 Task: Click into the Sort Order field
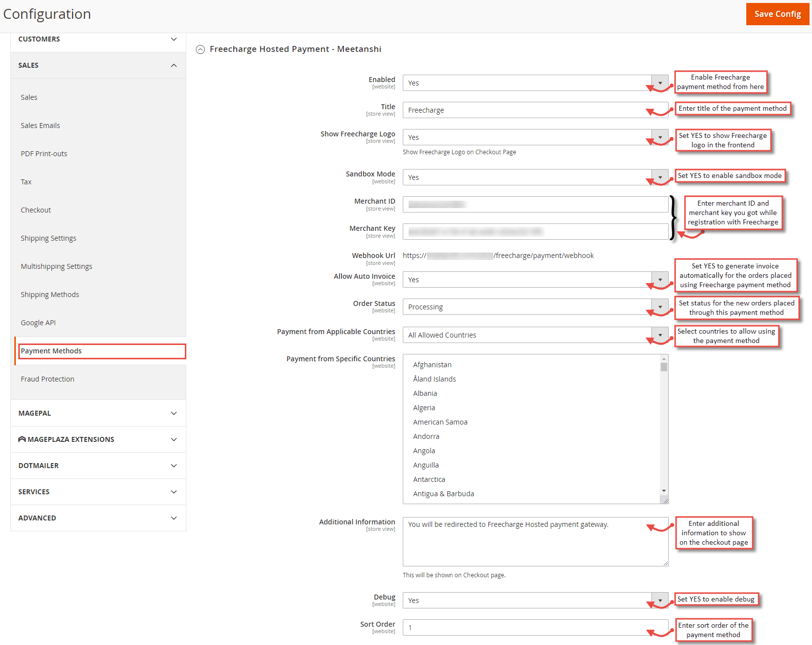535,628
